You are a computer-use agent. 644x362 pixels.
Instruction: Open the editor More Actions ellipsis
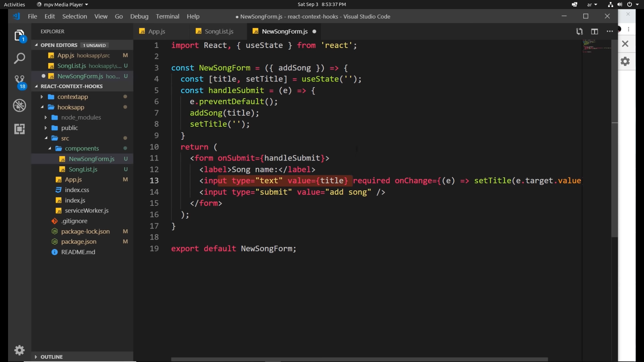pyautogui.click(x=609, y=32)
